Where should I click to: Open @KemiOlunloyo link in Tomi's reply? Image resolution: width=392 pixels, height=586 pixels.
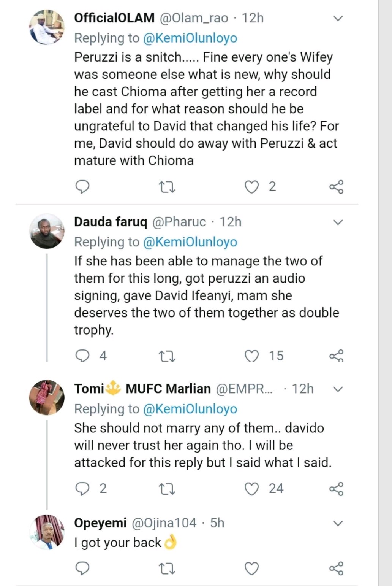point(190,409)
